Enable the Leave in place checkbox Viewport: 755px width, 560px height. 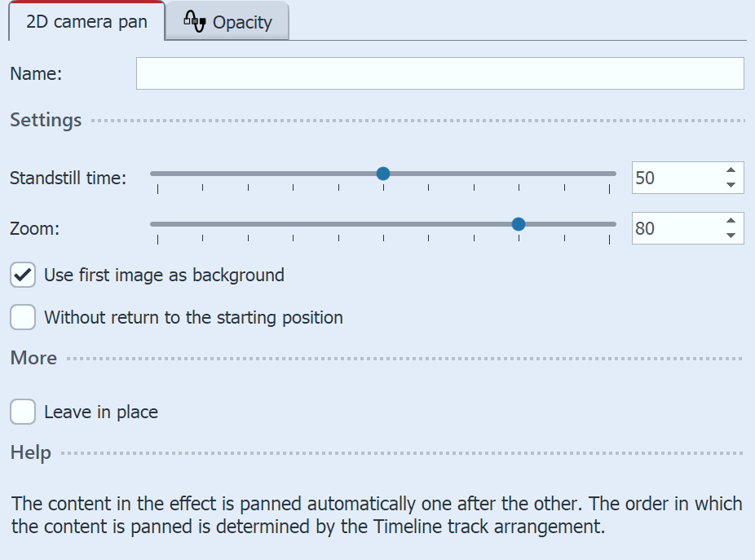22,412
